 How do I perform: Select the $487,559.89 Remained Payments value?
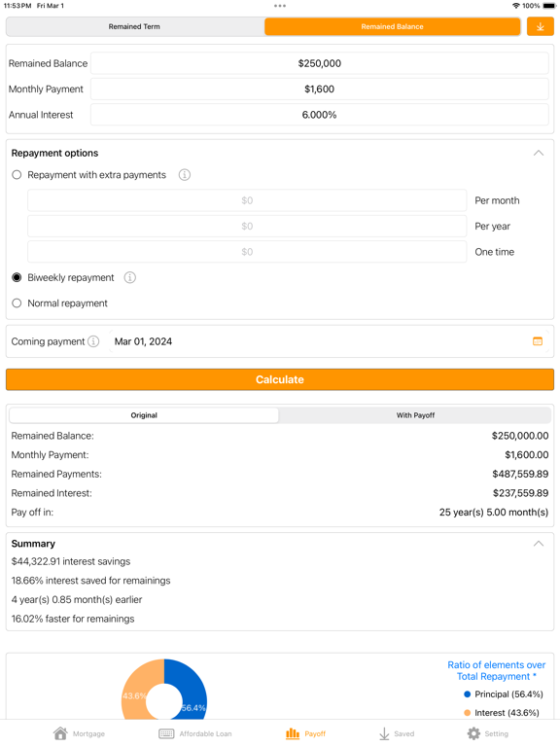pos(520,474)
